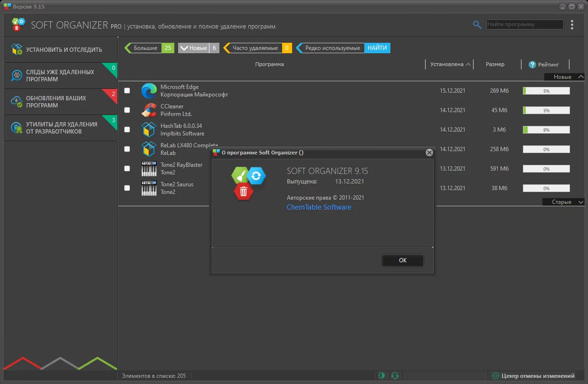Click Элементов в списке: 205 status text
This screenshot has width=588, height=384.
pos(154,375)
